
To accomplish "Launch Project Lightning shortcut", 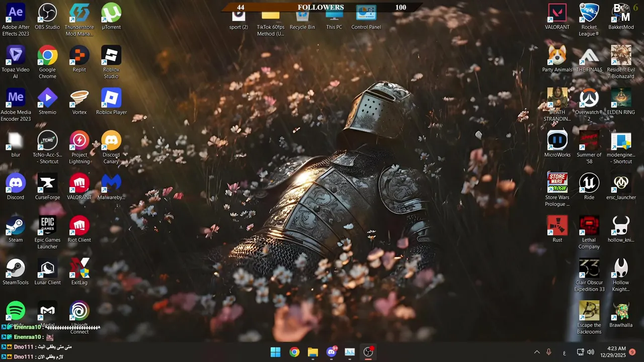I will pyautogui.click(x=79, y=148).
